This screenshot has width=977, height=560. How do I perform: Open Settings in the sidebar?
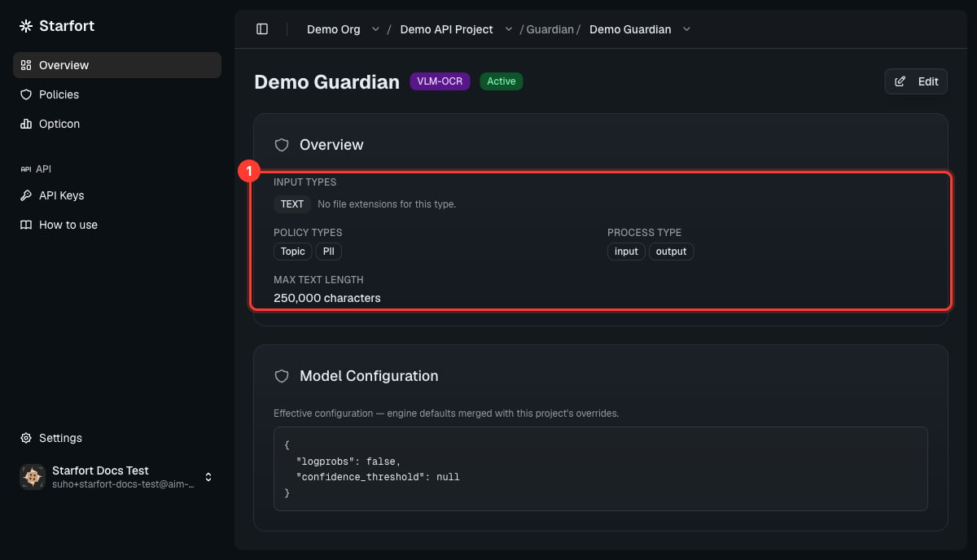(117, 438)
